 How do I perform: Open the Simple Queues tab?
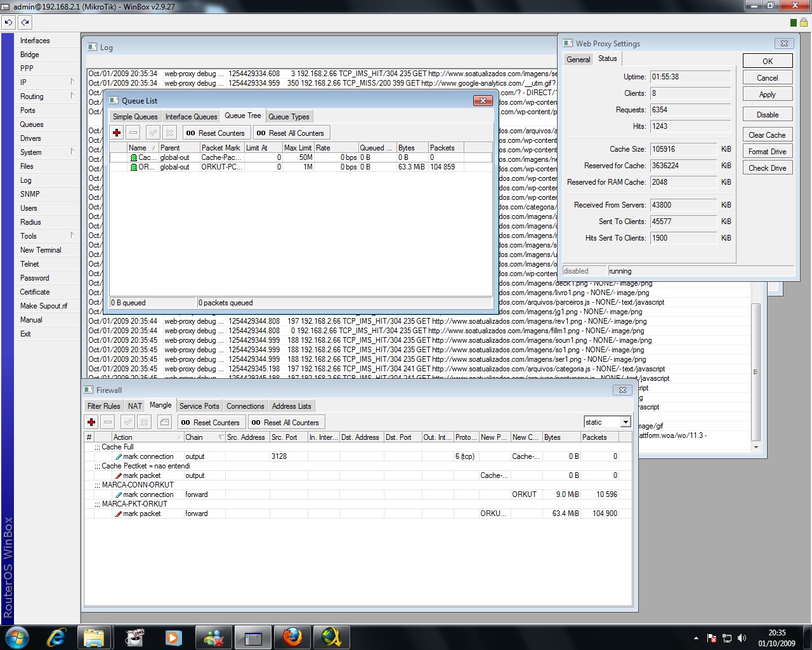[135, 117]
